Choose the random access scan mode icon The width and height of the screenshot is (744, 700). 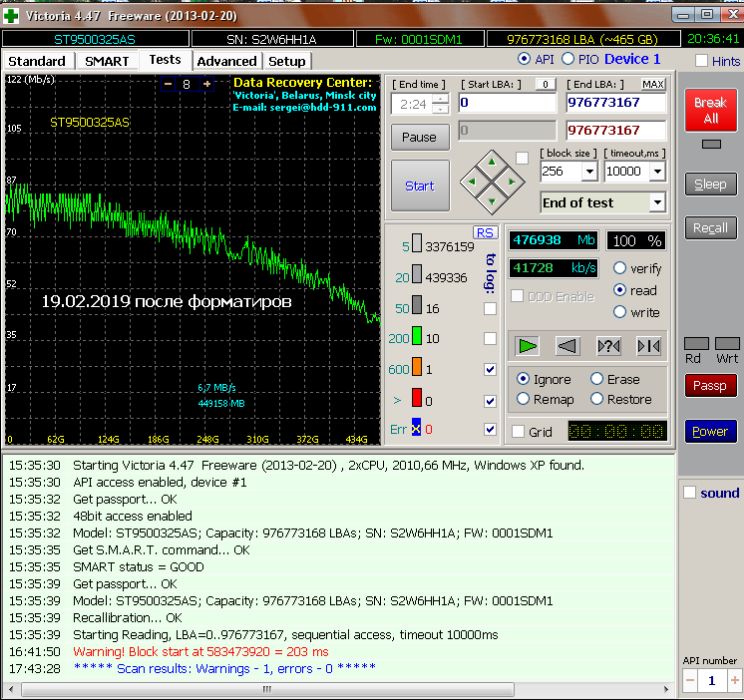pos(608,346)
